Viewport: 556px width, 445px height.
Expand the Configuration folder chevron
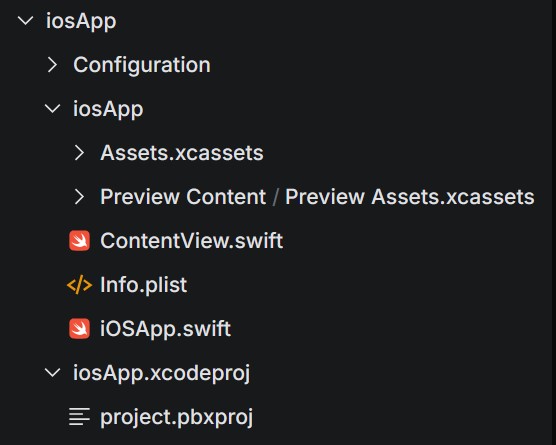(52, 65)
